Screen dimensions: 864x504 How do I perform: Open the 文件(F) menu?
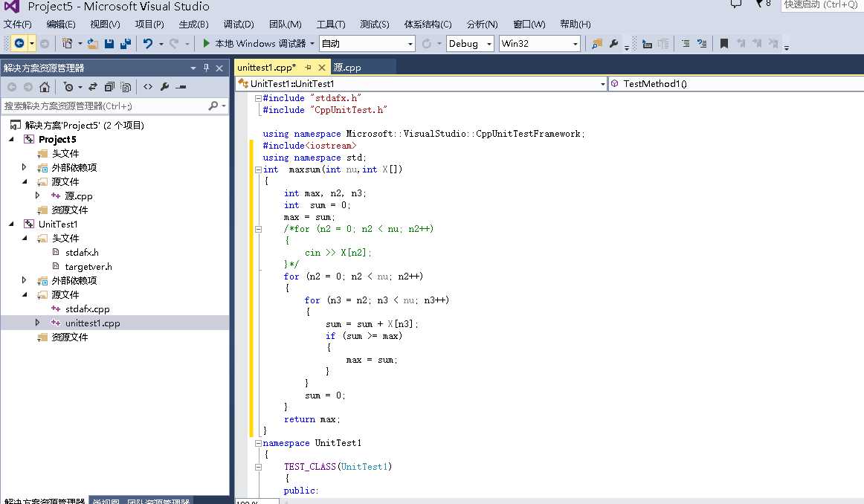coord(18,25)
